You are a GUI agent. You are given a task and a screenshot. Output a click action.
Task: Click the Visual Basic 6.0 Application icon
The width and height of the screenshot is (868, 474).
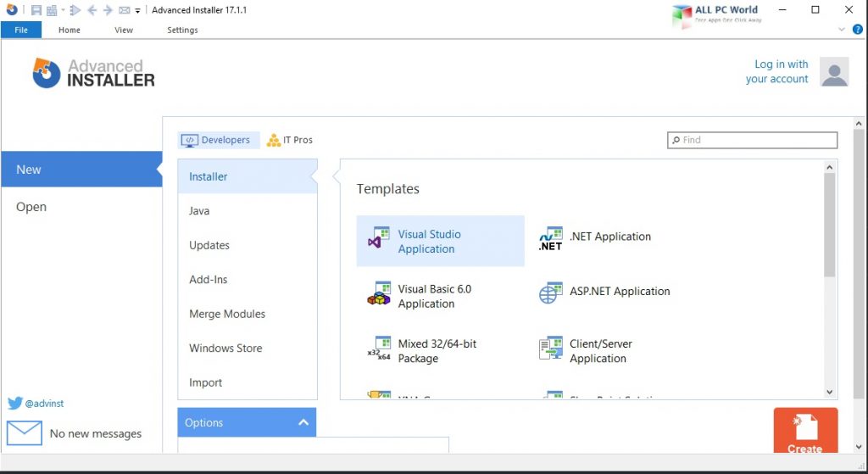pyautogui.click(x=379, y=293)
